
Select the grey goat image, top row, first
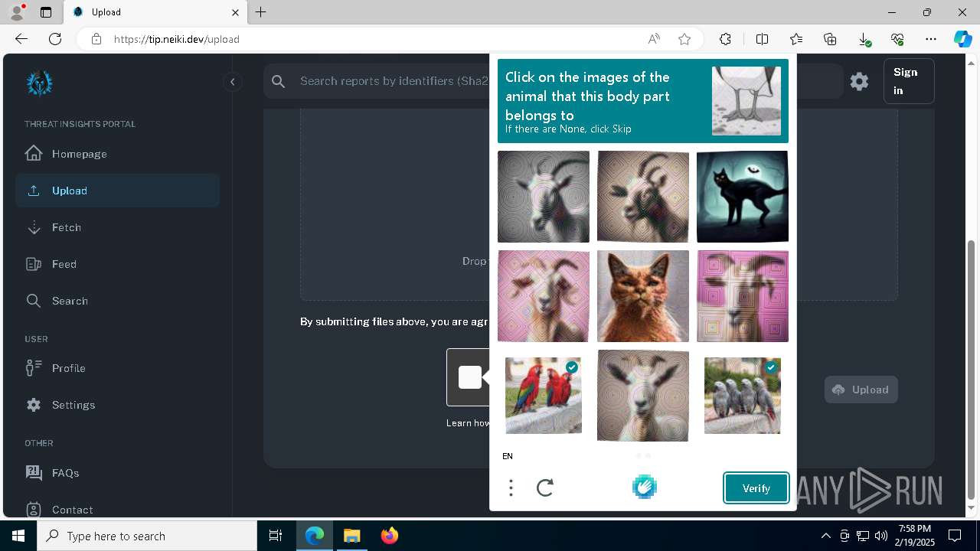pyautogui.click(x=544, y=197)
